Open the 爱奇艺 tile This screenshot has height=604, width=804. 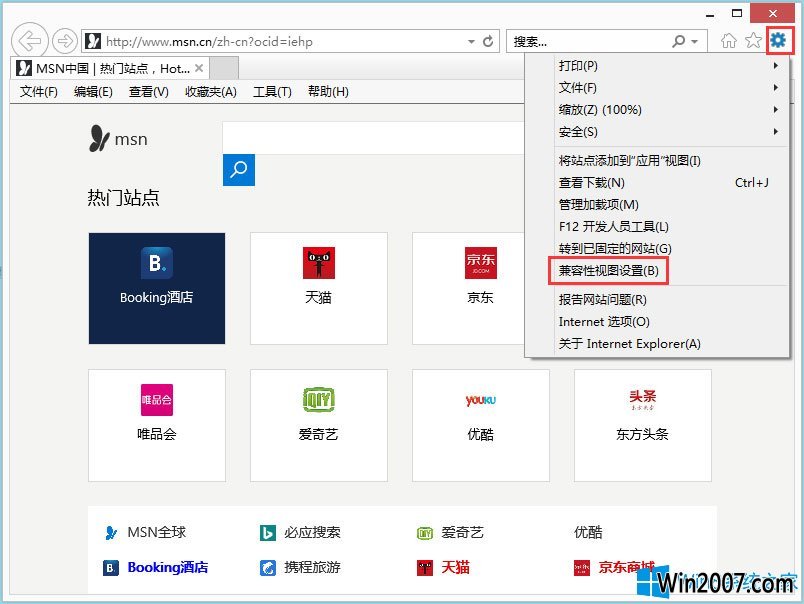tap(318, 425)
